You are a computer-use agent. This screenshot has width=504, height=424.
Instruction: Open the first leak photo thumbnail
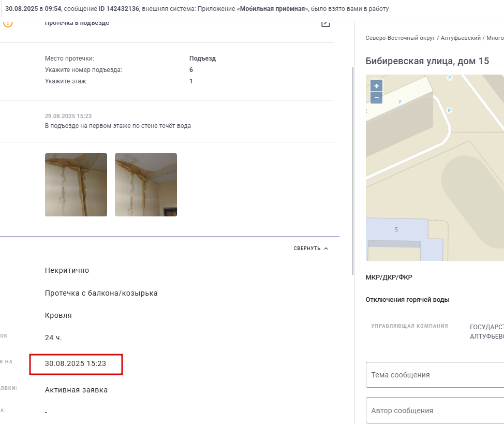point(76,185)
